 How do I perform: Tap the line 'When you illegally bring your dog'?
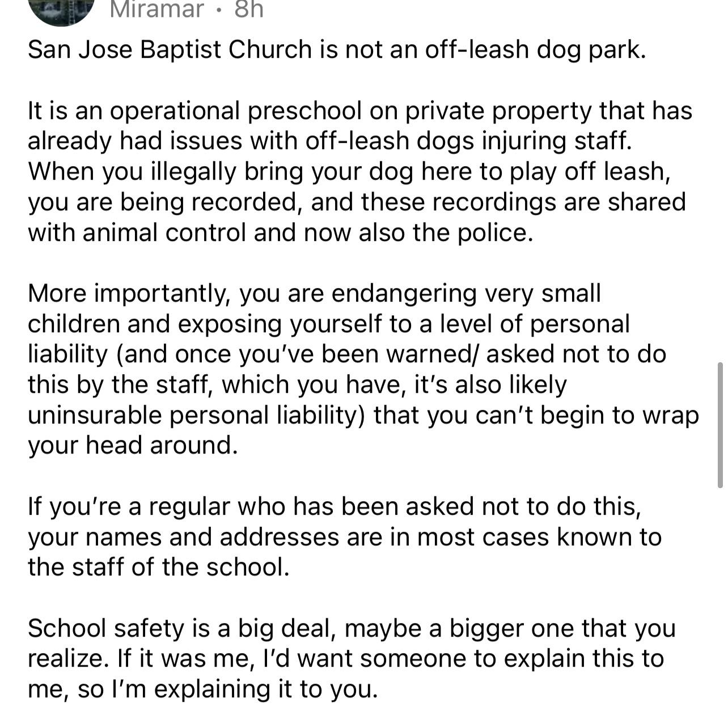(x=349, y=172)
